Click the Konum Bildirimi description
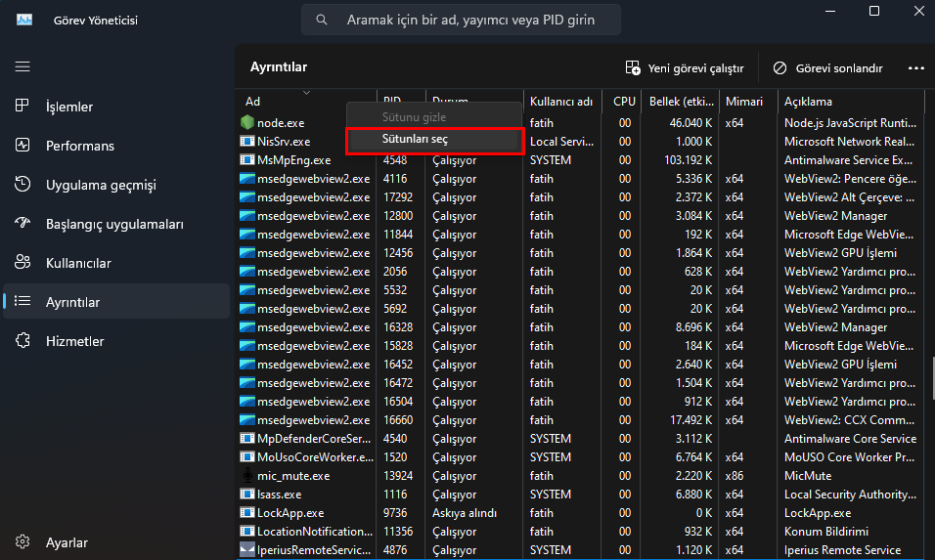Viewport: 935px width, 560px height. 825,531
